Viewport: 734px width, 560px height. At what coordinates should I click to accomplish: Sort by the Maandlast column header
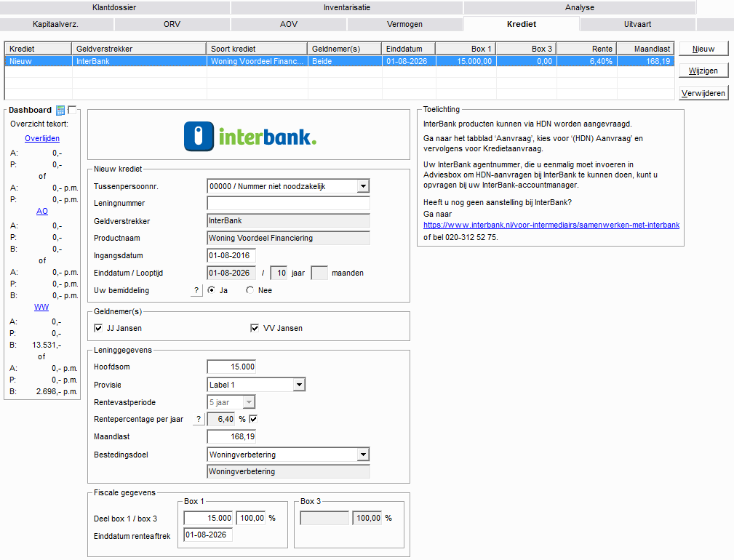point(645,49)
